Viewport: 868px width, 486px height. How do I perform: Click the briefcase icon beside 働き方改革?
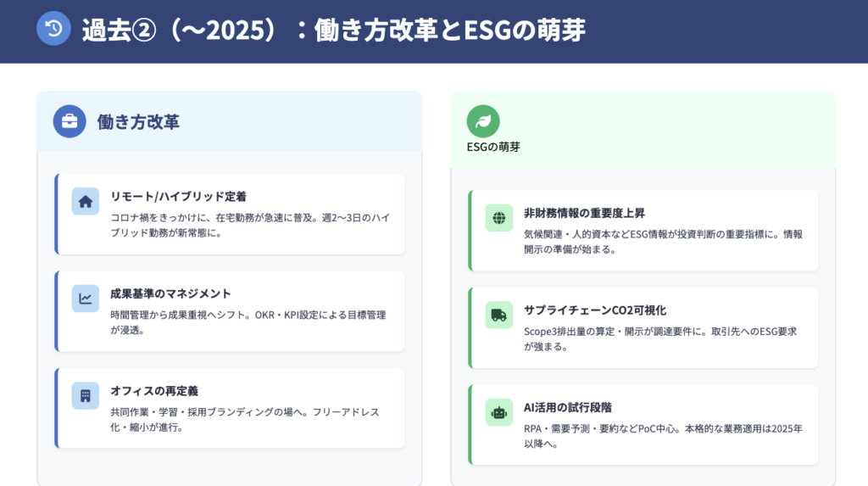click(x=70, y=121)
